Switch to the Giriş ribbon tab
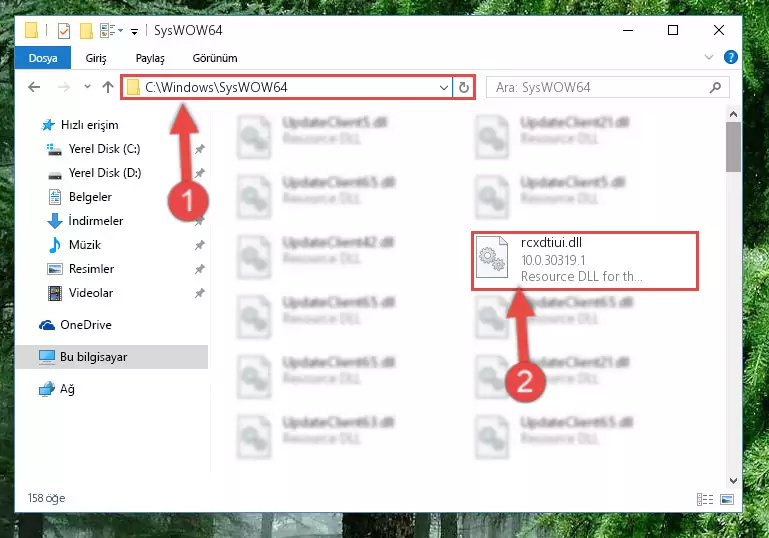Viewport: 769px width, 538px height. 96,58
